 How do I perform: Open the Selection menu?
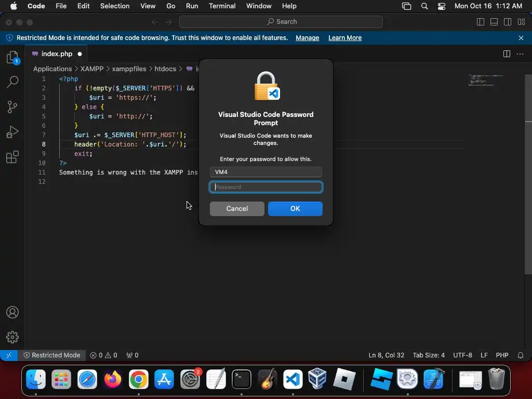(115, 6)
